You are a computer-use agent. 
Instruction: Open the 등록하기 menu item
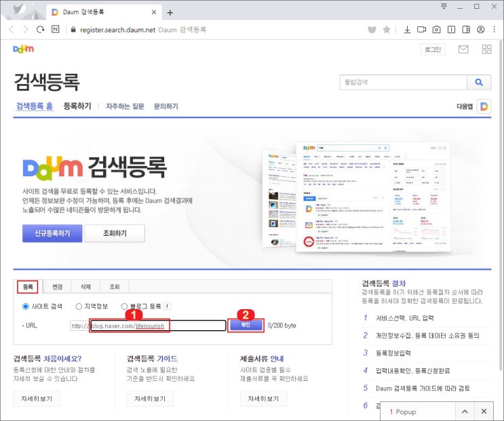77,106
